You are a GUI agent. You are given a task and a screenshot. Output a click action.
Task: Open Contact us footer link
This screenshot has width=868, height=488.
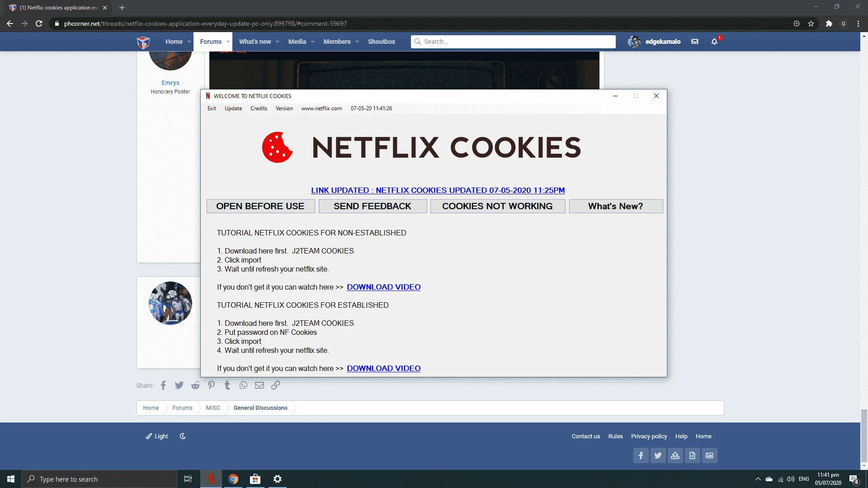[585, 436]
